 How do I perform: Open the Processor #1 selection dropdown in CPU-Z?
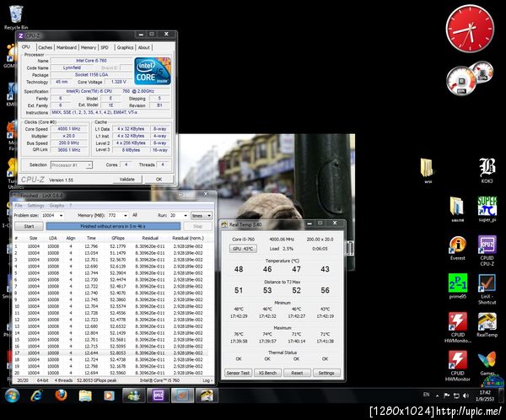tap(72, 165)
